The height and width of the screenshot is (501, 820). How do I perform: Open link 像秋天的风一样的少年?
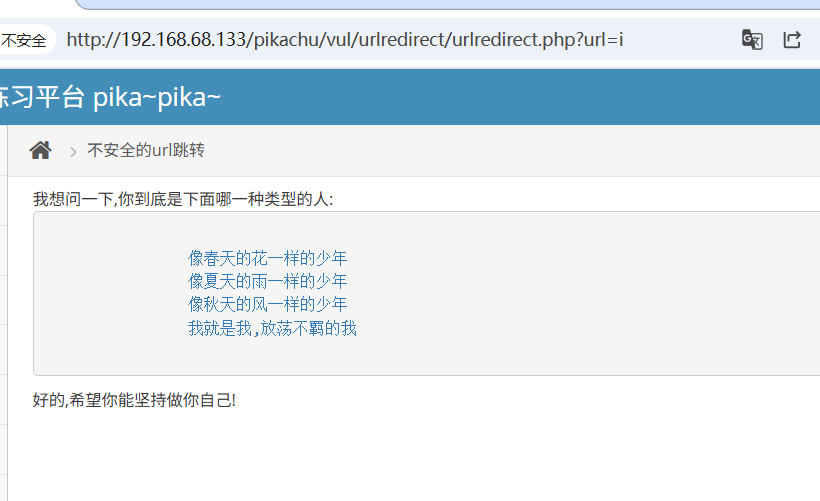(267, 304)
